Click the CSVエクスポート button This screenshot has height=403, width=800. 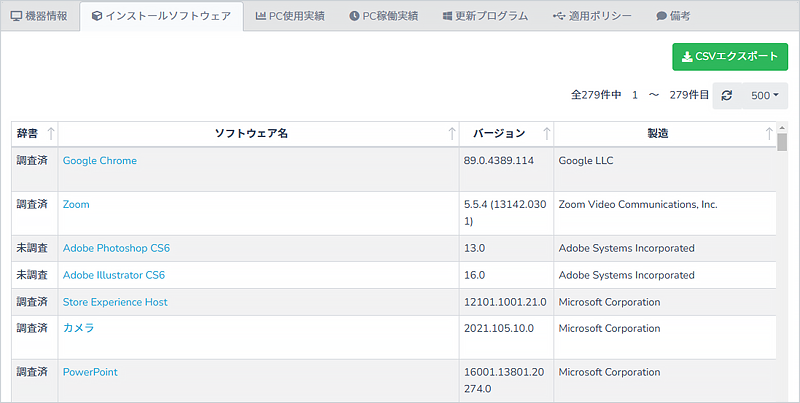click(730, 57)
